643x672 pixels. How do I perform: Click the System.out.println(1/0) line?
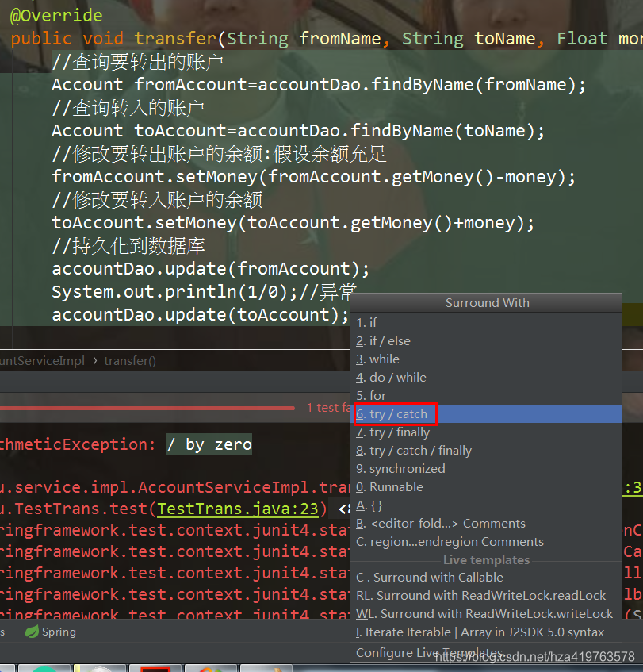tap(204, 292)
